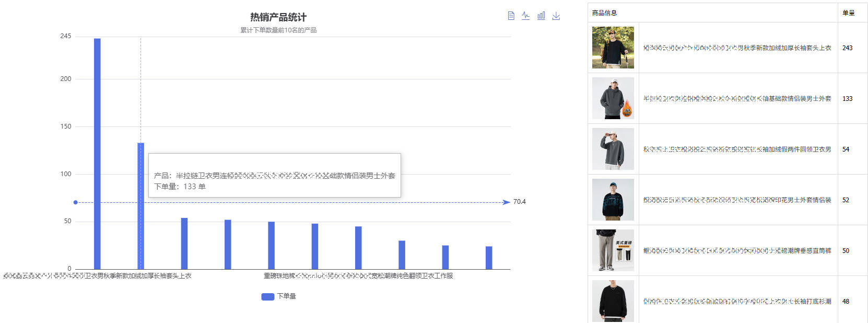Download chart as image
The image size is (868, 323).
pyautogui.click(x=556, y=16)
